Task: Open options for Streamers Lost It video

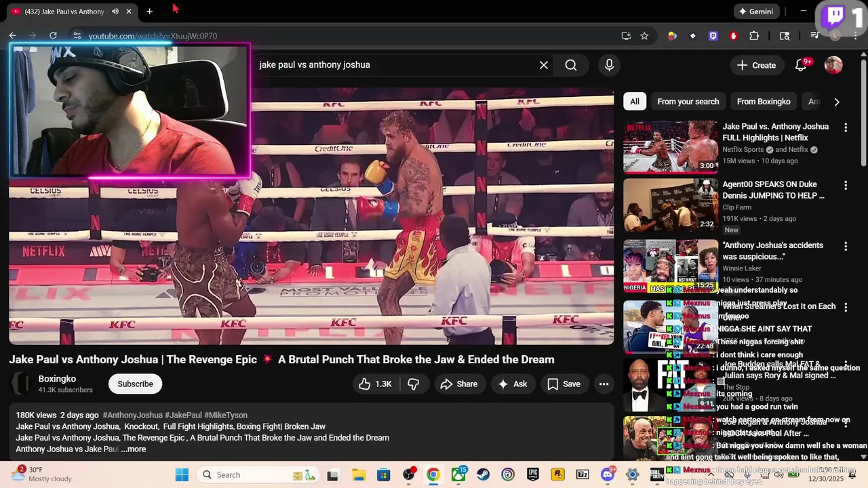Action: (x=846, y=307)
